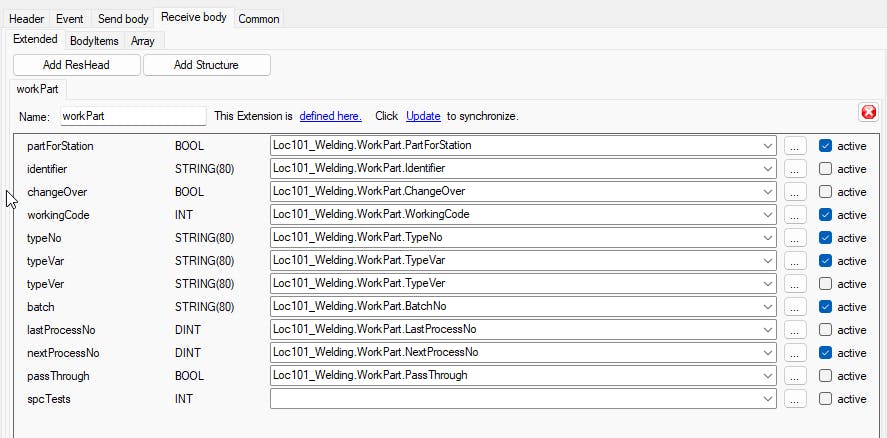887x438 pixels.
Task: Click the ellipsis button for spcTests
Action: (795, 399)
